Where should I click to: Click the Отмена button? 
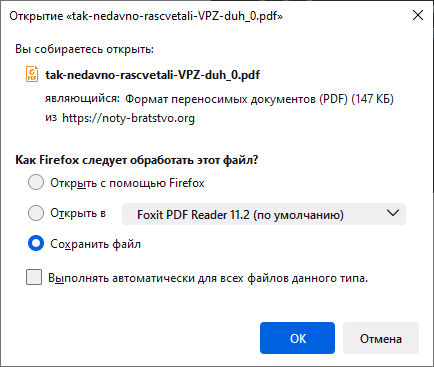[381, 338]
